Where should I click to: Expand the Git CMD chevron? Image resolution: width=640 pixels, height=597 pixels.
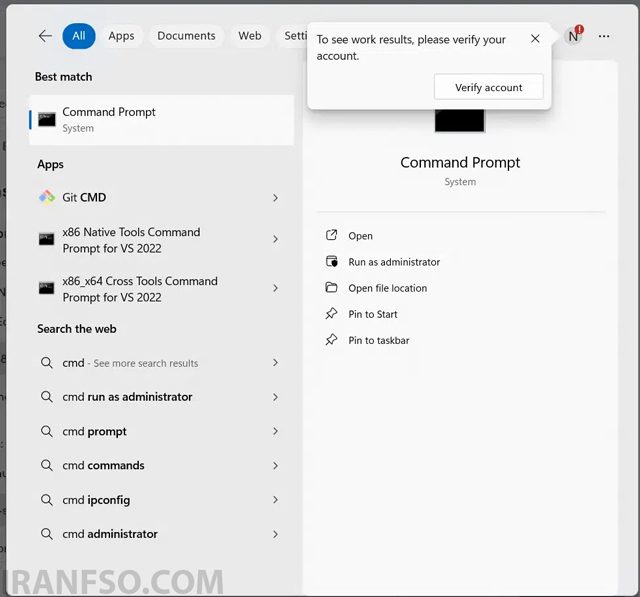coord(276,198)
